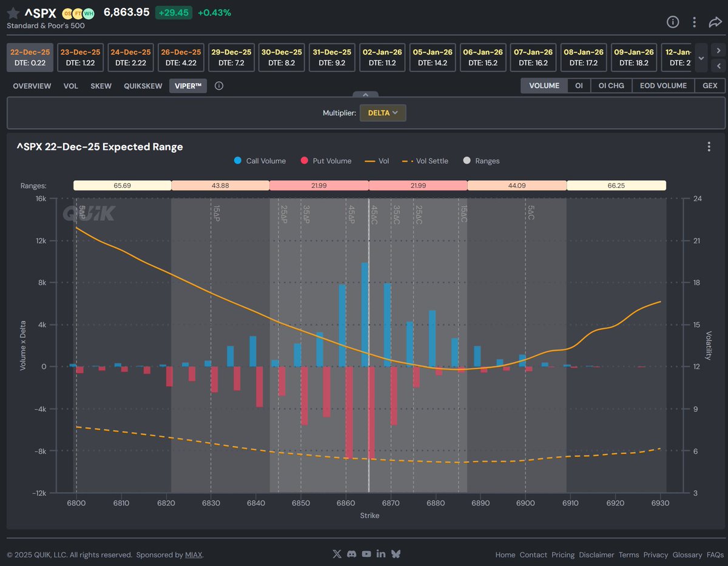Expand the expiration dates list chevron

click(701, 58)
